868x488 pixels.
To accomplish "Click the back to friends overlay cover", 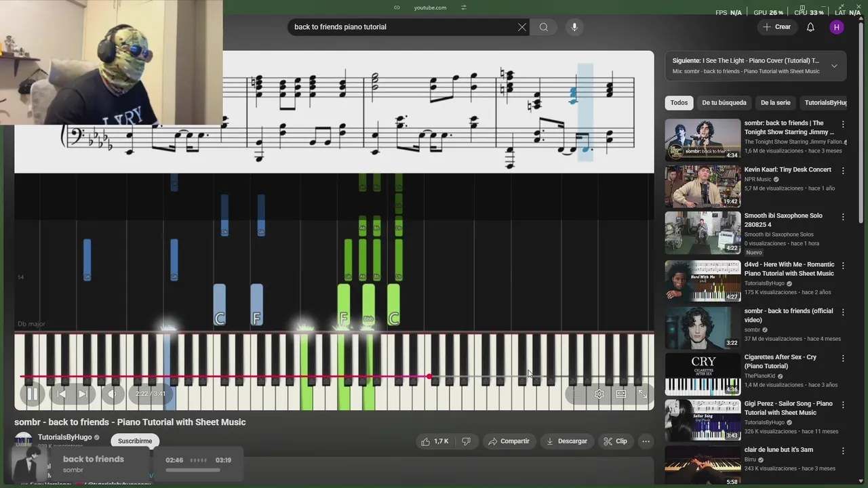I will coord(31,465).
